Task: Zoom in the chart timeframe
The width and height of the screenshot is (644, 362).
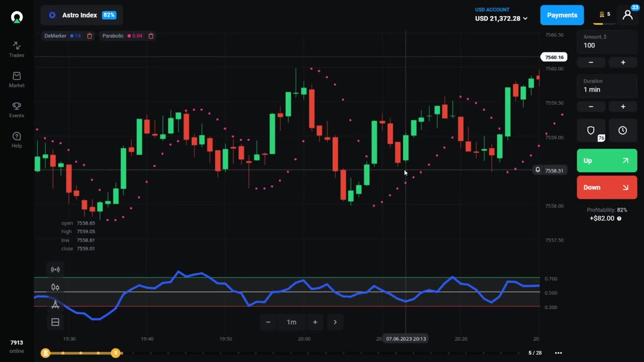Action: [x=315, y=322]
